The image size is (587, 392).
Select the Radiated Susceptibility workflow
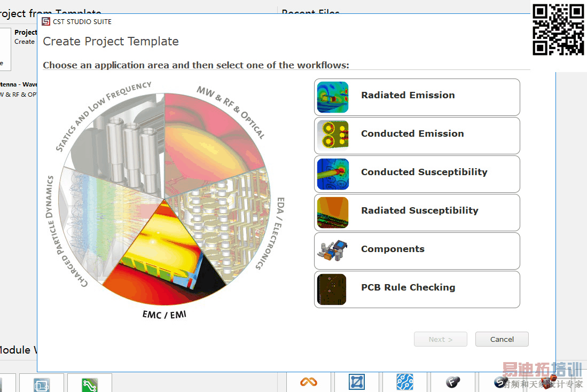click(x=417, y=213)
